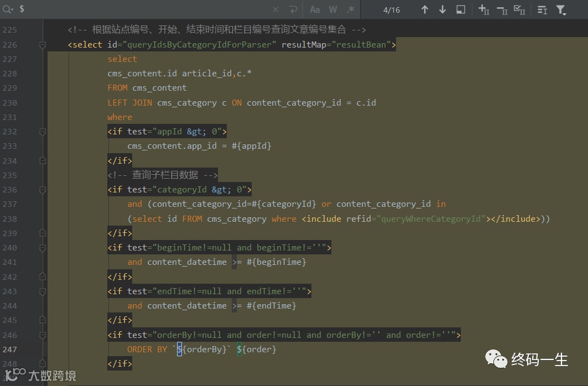Screen dimensions: 588x386
Task: Toggle Regex (.*) search option
Action: [351, 9]
